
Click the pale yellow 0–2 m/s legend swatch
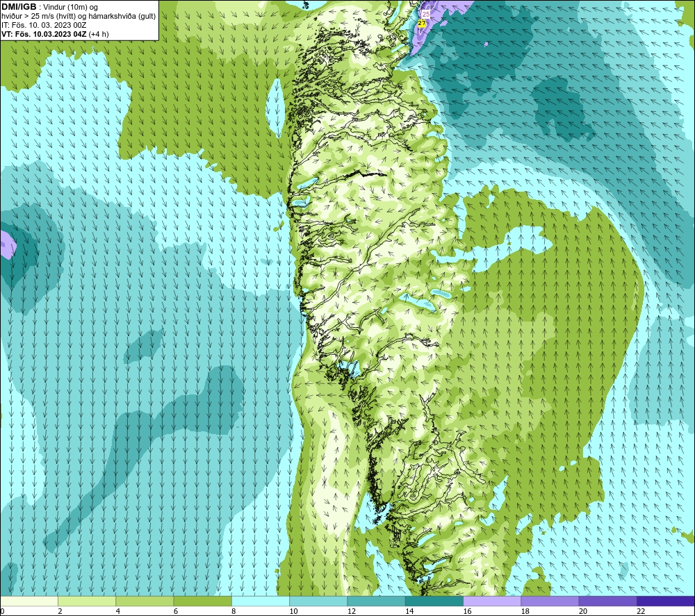(x=29, y=601)
